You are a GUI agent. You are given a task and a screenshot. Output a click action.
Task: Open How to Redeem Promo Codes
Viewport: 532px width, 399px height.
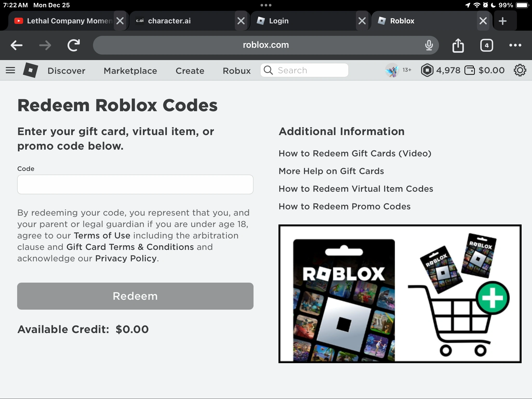pos(344,206)
